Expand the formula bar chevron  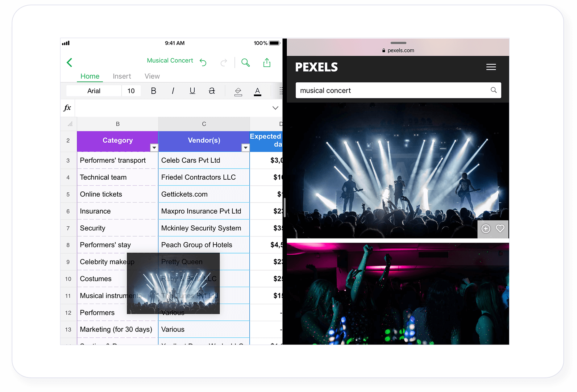tap(275, 108)
